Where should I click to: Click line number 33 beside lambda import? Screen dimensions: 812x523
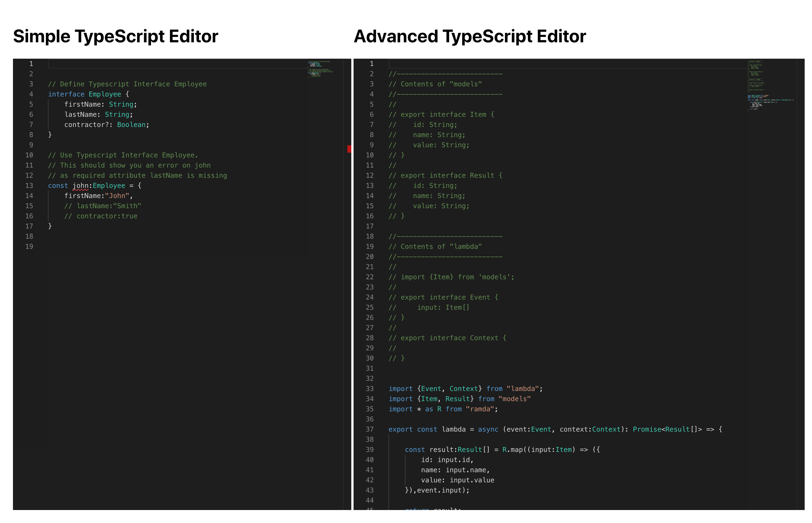coord(370,389)
